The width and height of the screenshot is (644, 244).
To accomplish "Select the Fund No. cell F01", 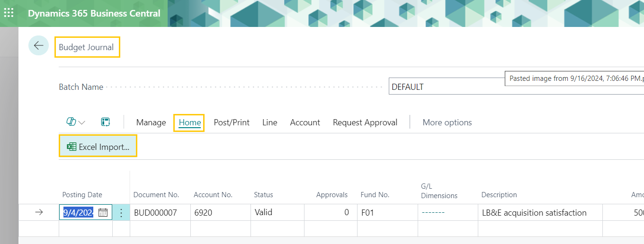I will (387, 213).
